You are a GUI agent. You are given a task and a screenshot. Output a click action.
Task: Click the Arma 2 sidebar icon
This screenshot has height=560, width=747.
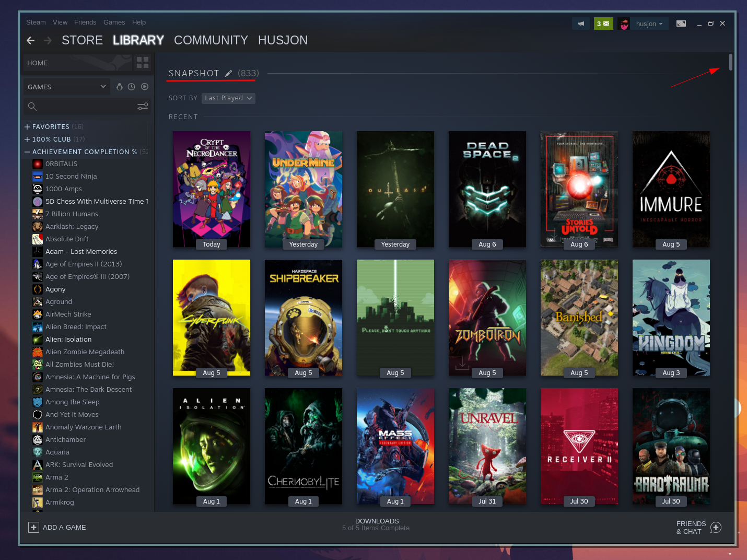click(x=38, y=477)
